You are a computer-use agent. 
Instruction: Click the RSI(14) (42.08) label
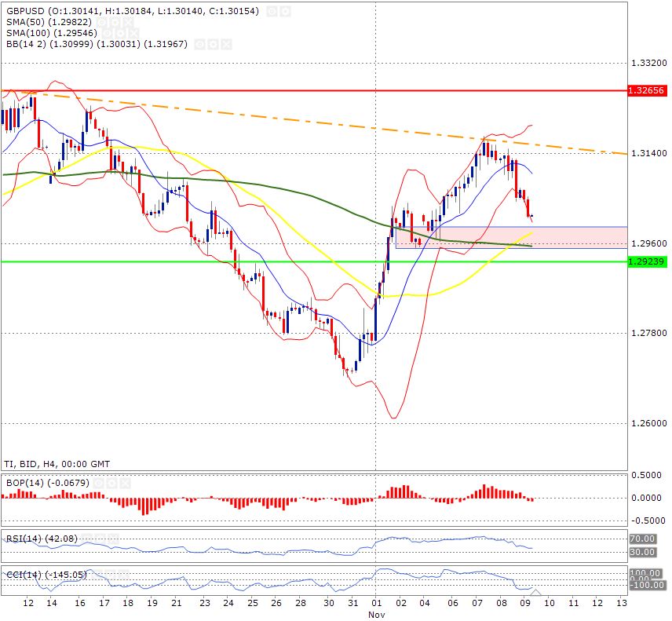pyautogui.click(x=42, y=539)
